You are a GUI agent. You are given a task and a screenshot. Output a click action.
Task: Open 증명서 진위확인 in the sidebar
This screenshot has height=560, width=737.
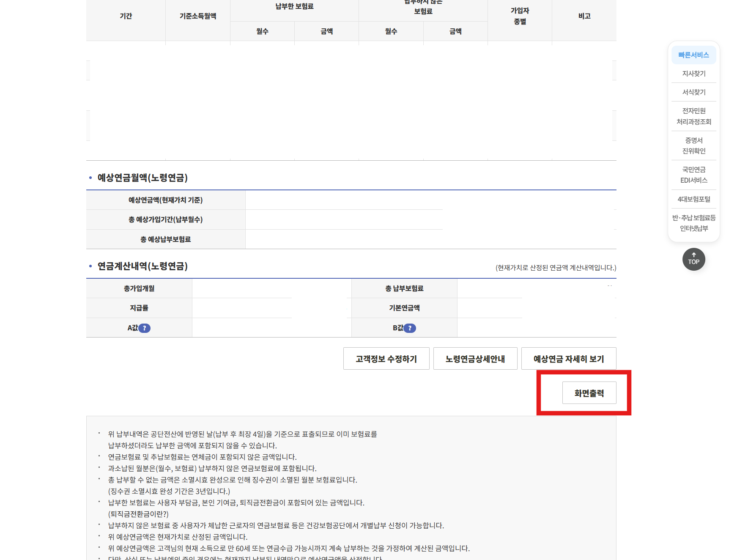(693, 145)
